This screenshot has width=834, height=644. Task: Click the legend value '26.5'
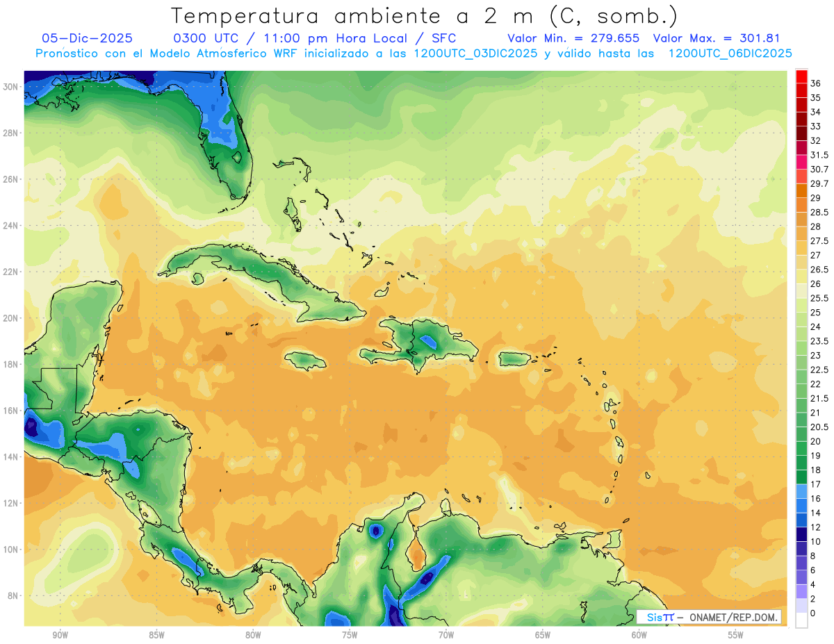(x=819, y=270)
